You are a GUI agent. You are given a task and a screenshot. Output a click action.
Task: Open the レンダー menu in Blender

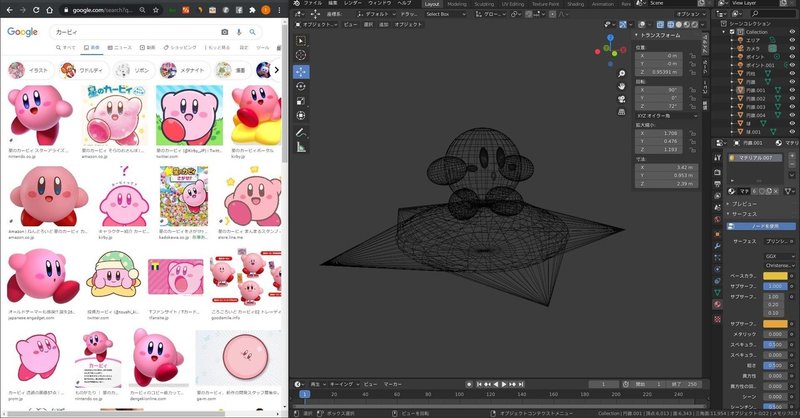[x=352, y=3]
